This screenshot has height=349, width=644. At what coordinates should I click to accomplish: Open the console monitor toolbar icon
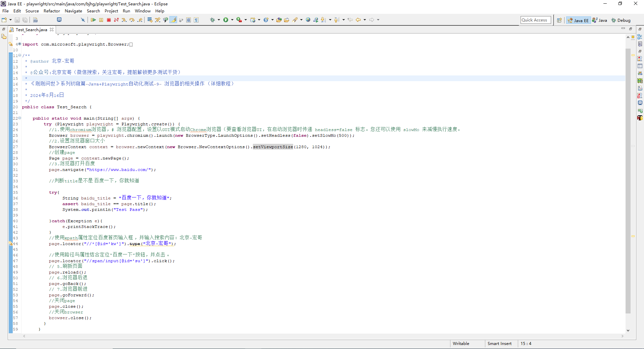59,20
